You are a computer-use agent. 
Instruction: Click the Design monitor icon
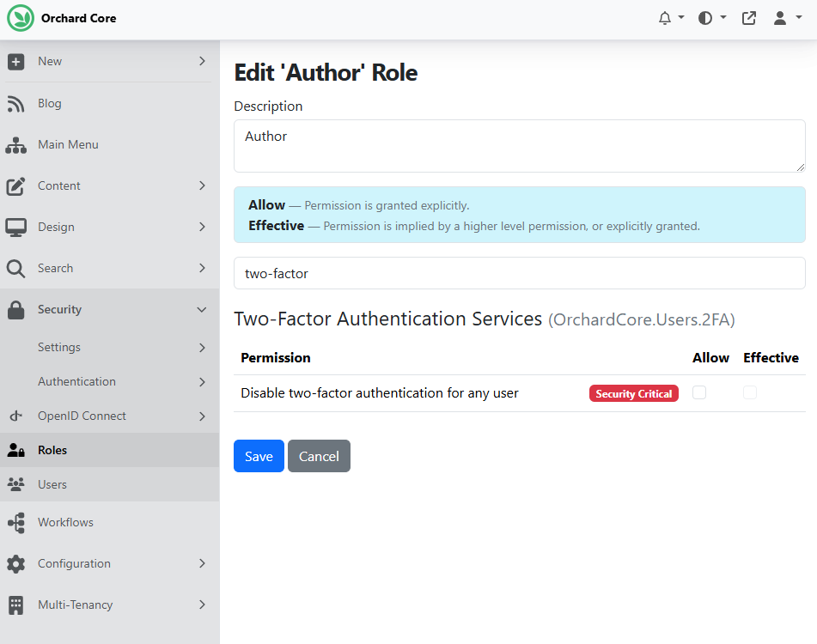pyautogui.click(x=15, y=228)
